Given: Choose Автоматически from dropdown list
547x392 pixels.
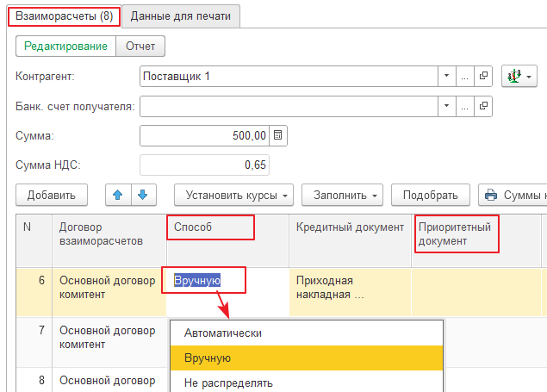Looking at the screenshot, I should (223, 333).
